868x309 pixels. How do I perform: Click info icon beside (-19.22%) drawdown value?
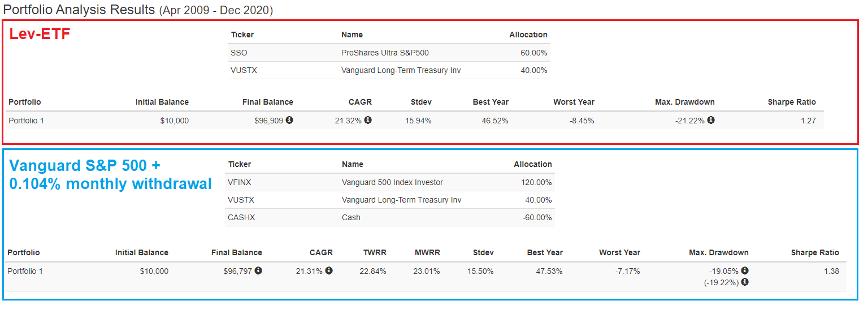click(745, 282)
